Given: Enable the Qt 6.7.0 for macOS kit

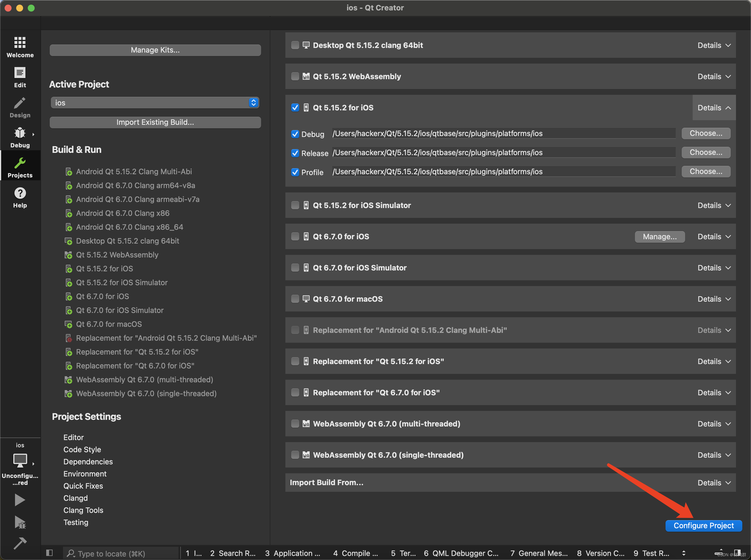Looking at the screenshot, I should tap(295, 299).
